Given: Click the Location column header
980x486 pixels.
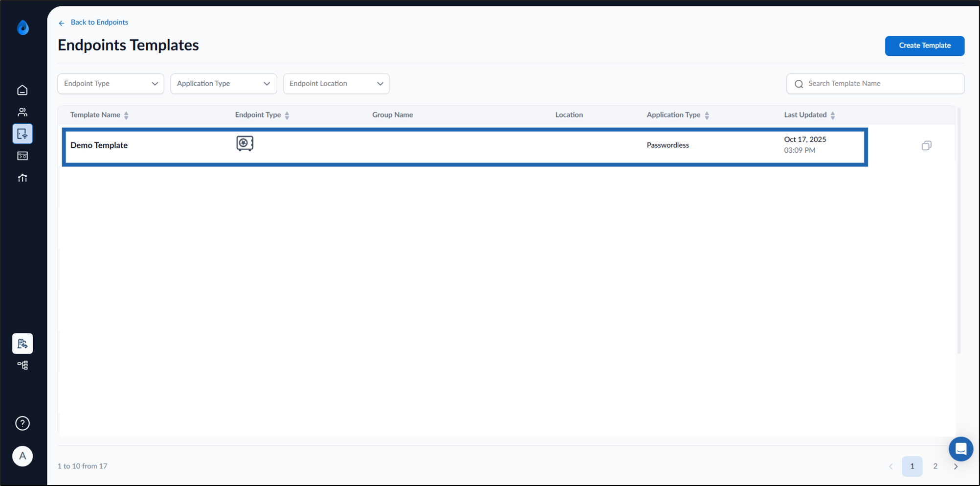Looking at the screenshot, I should (x=569, y=115).
